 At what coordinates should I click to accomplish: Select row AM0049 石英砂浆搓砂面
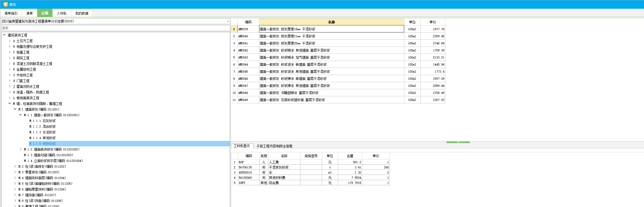[338, 100]
